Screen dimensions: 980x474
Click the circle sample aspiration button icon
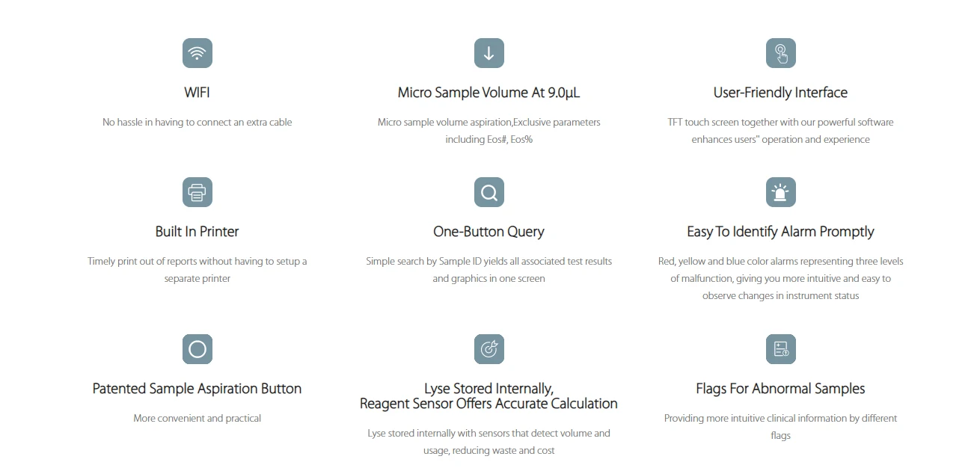pyautogui.click(x=197, y=349)
